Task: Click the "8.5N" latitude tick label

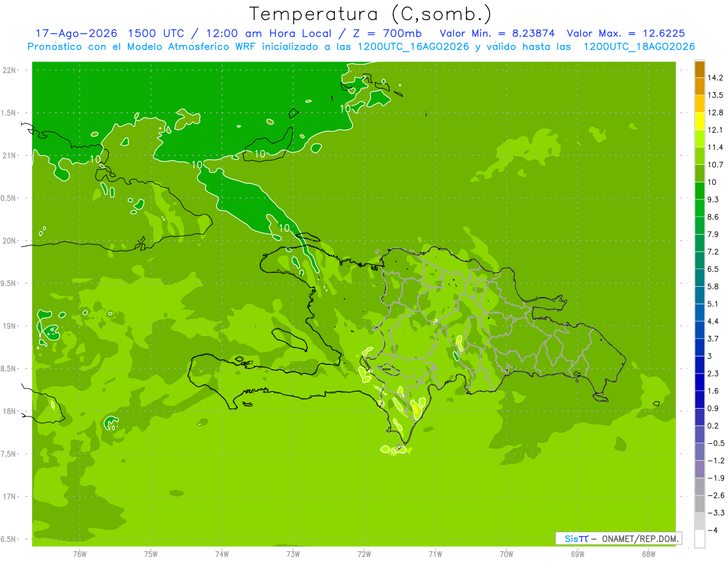Action: (x=9, y=369)
